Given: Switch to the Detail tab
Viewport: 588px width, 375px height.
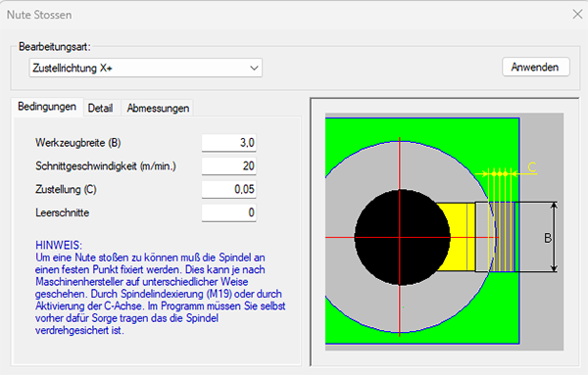Looking at the screenshot, I should pos(100,109).
